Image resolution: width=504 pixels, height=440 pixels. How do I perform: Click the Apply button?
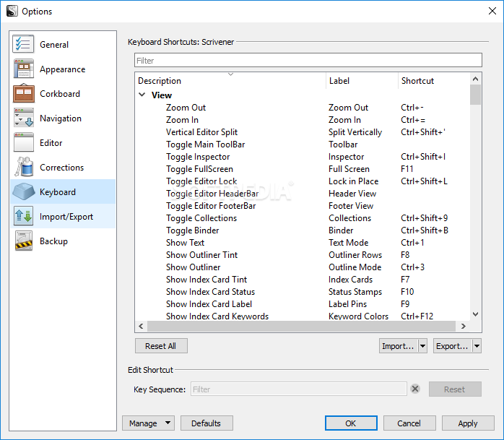click(468, 423)
